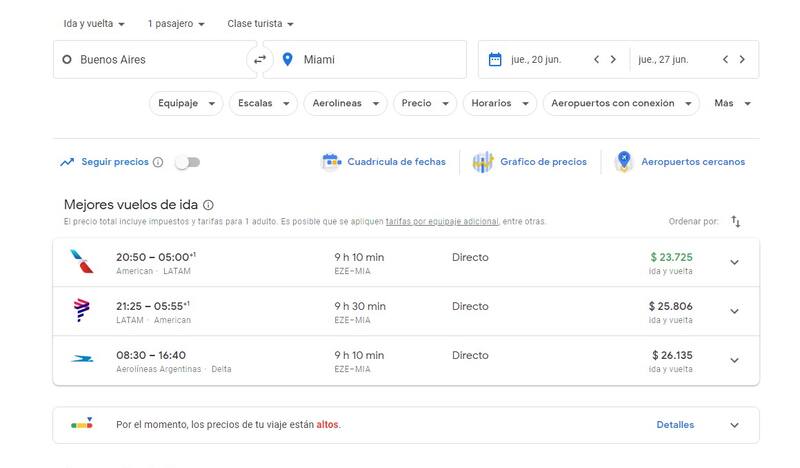Show Aeropuertos cercanos nearby airports
The height and width of the screenshot is (468, 800).
680,162
